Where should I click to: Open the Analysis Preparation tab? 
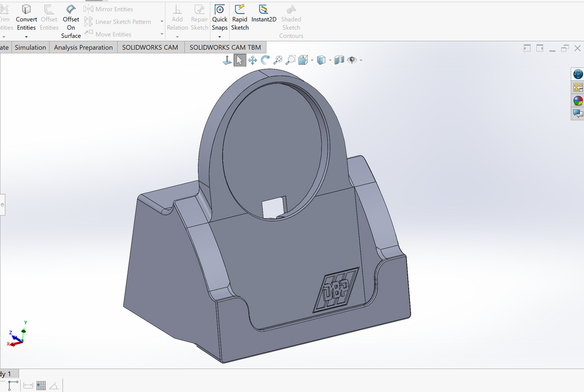(x=84, y=47)
